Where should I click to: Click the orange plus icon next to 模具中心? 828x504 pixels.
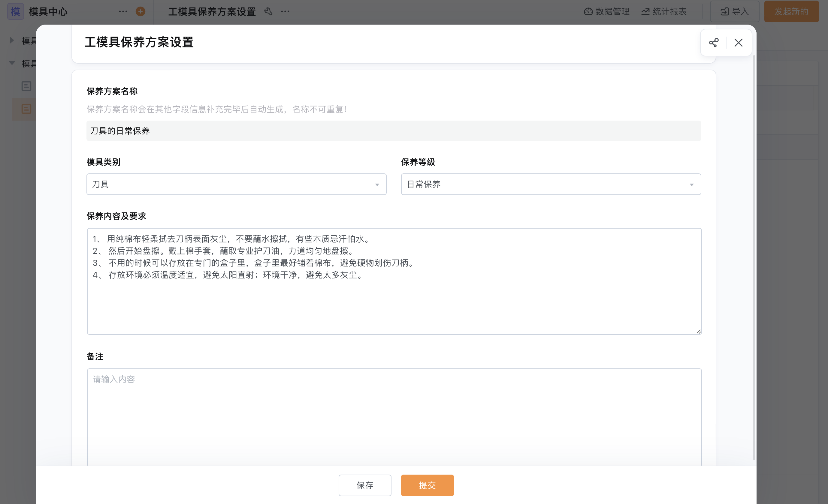141,11
